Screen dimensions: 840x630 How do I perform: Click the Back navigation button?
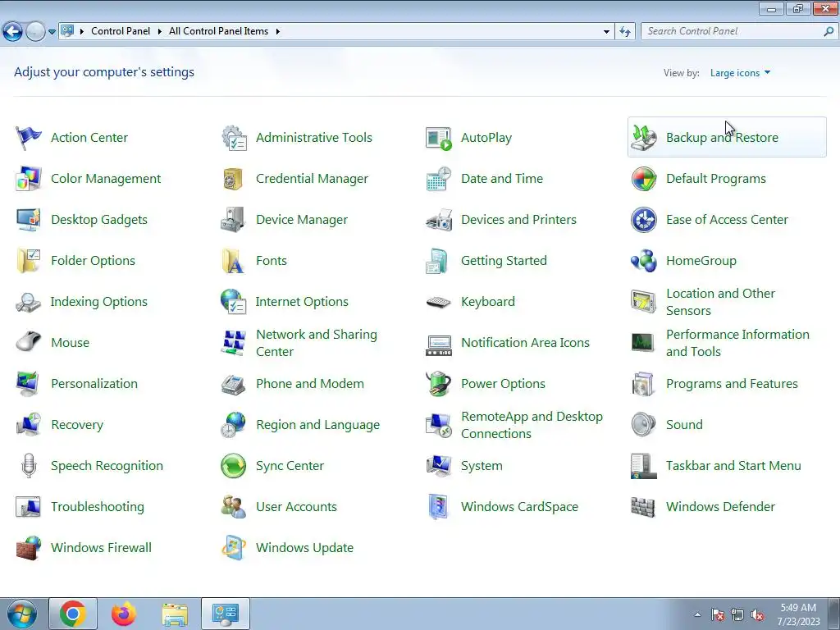pos(13,32)
